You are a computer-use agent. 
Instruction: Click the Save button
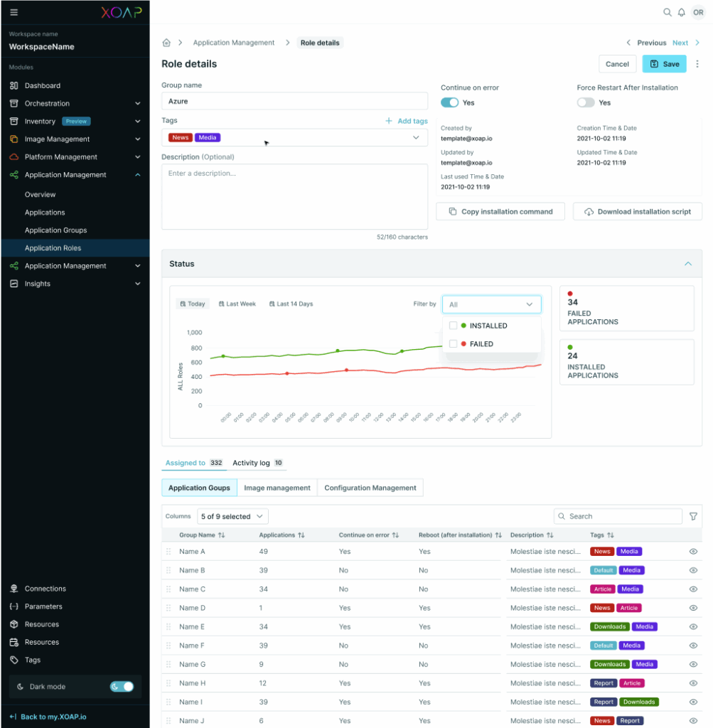(x=664, y=64)
